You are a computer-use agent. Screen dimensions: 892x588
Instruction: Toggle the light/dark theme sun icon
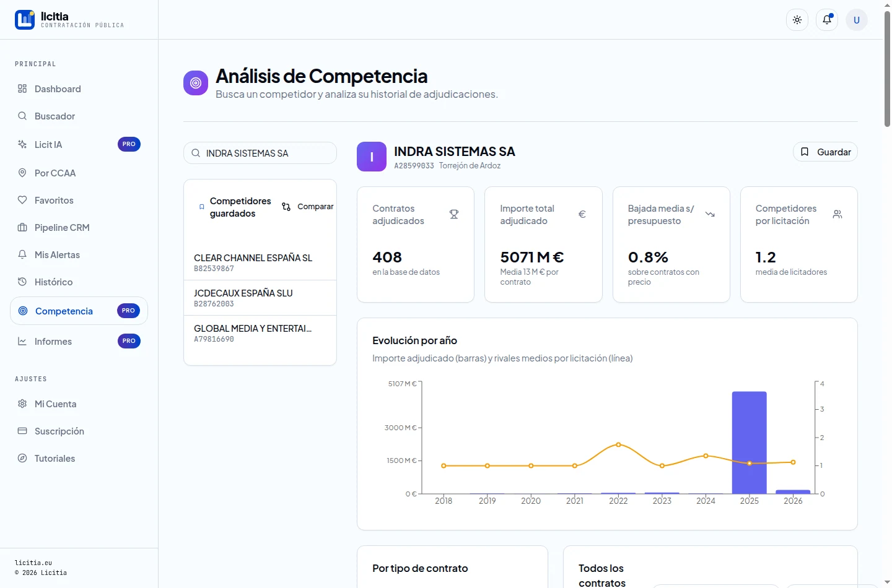coord(797,20)
